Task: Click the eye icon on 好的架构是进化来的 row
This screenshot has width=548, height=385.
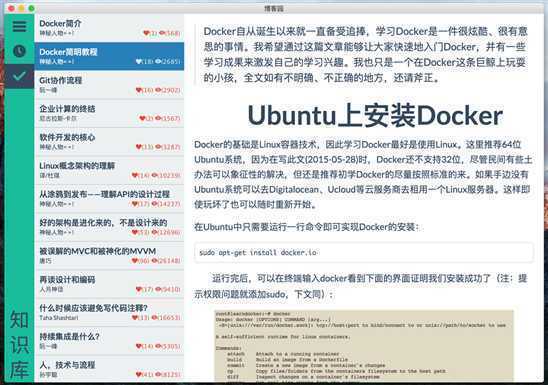Action: (x=154, y=232)
